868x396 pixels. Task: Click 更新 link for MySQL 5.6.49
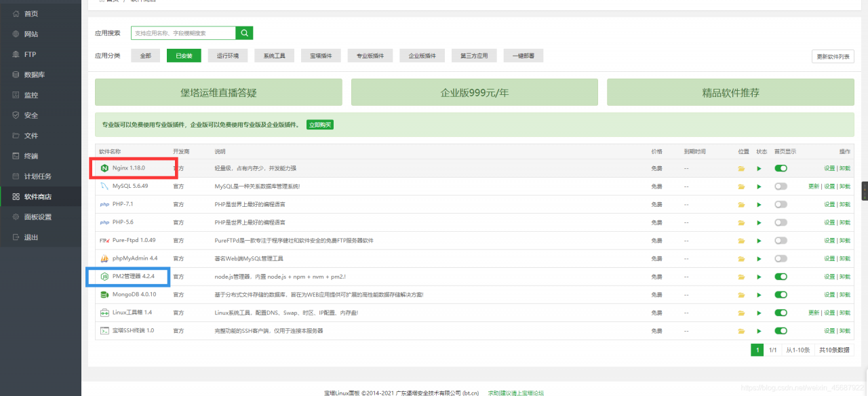coord(814,186)
